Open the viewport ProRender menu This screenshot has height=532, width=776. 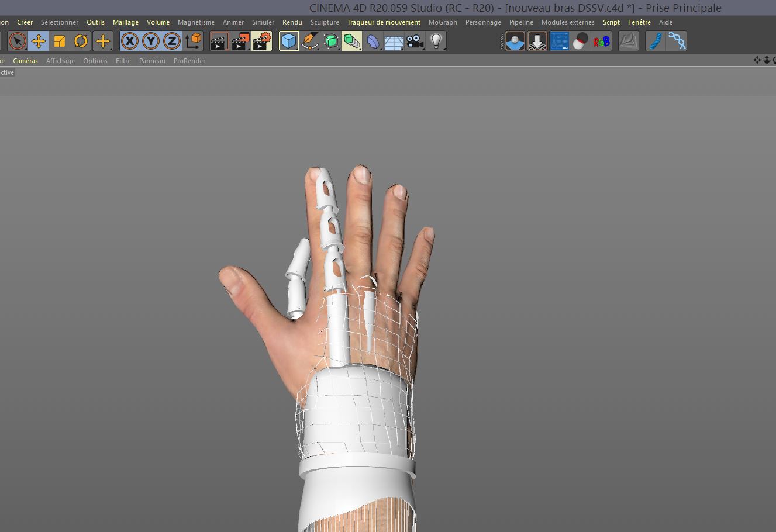point(189,61)
